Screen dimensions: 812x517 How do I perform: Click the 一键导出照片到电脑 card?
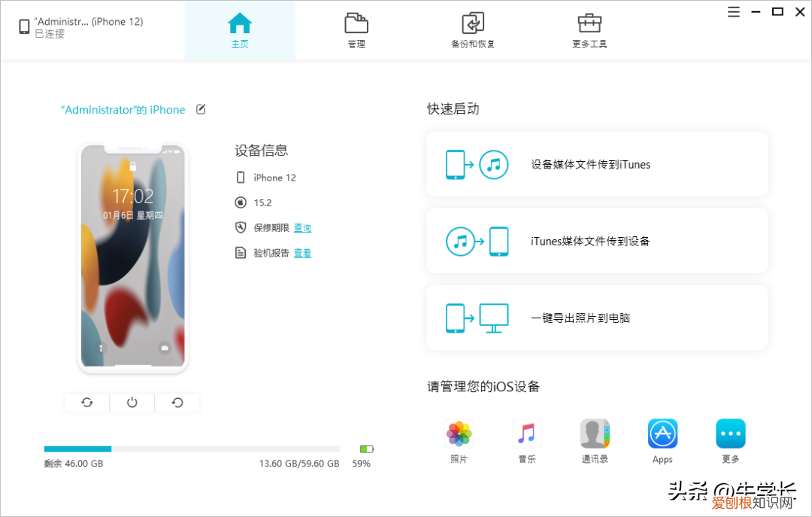click(596, 317)
